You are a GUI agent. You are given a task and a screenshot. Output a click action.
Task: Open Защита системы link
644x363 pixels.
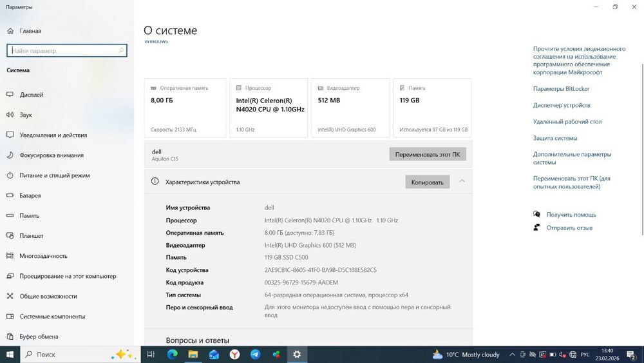click(x=555, y=138)
